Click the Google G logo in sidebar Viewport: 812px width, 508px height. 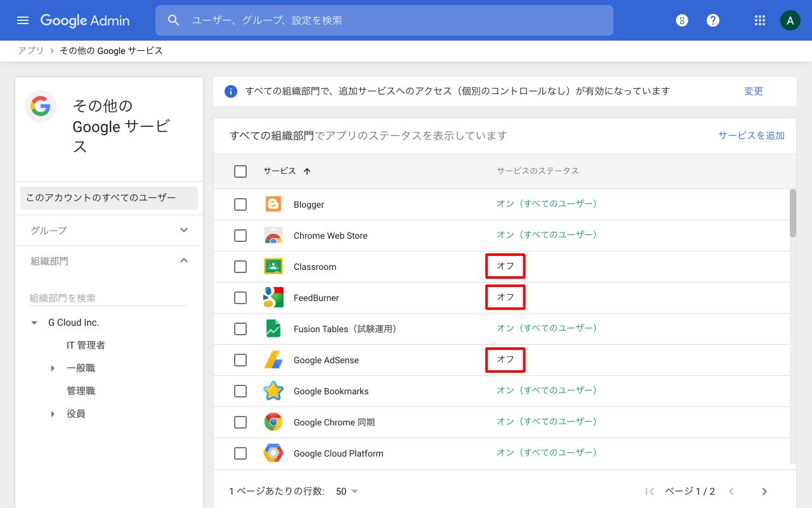[41, 107]
